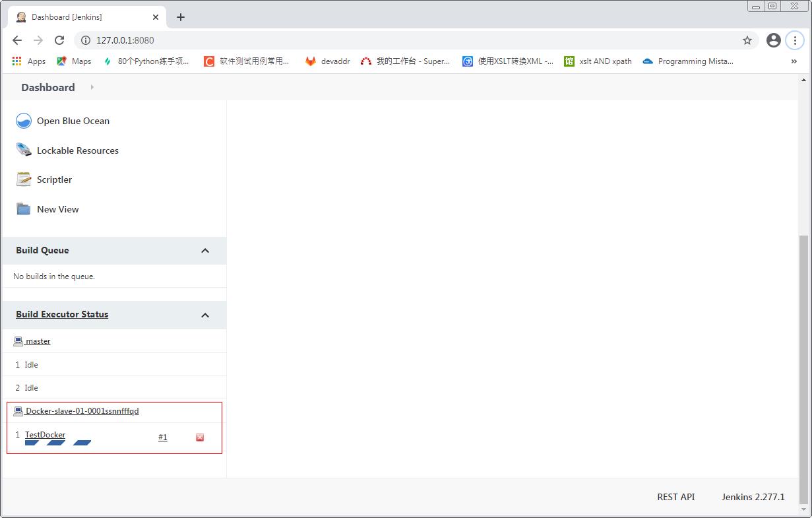Click 'No builds in the queue.' text
Viewport: 812px width, 518px height.
point(54,276)
